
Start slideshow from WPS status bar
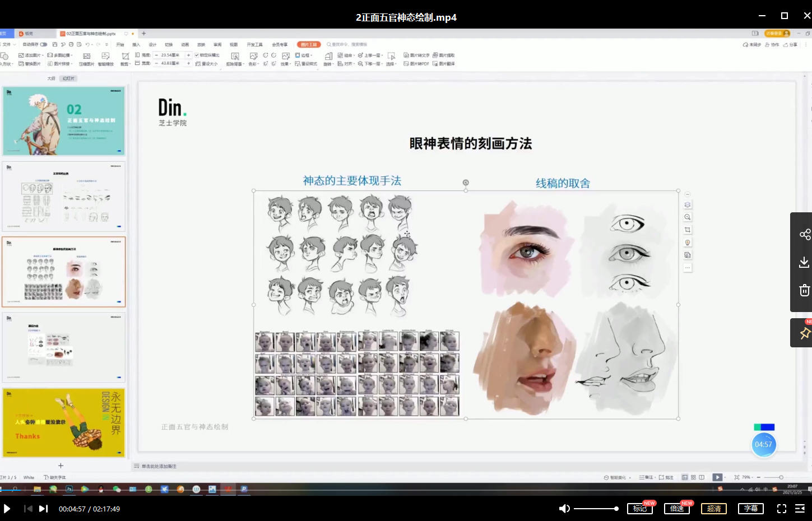pos(717,477)
